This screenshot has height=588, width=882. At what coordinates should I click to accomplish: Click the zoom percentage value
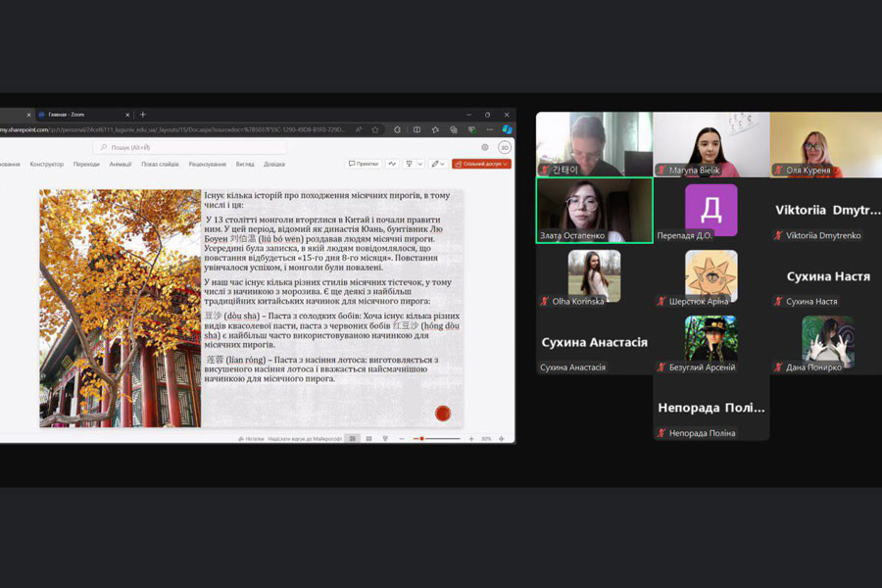click(x=486, y=439)
